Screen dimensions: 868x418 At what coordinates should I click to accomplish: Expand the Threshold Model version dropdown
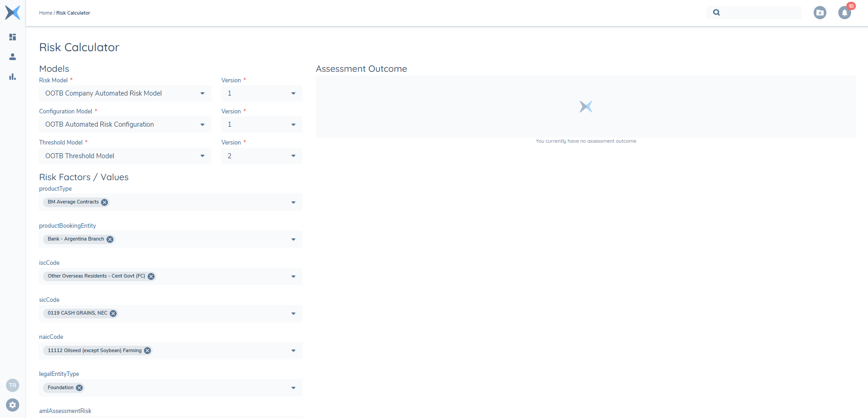click(261, 156)
